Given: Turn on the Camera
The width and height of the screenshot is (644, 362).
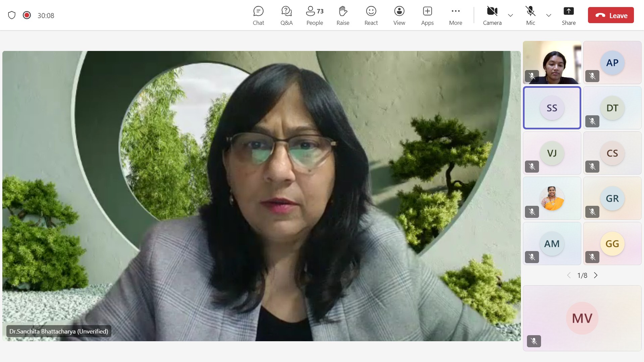Looking at the screenshot, I should pos(492,15).
